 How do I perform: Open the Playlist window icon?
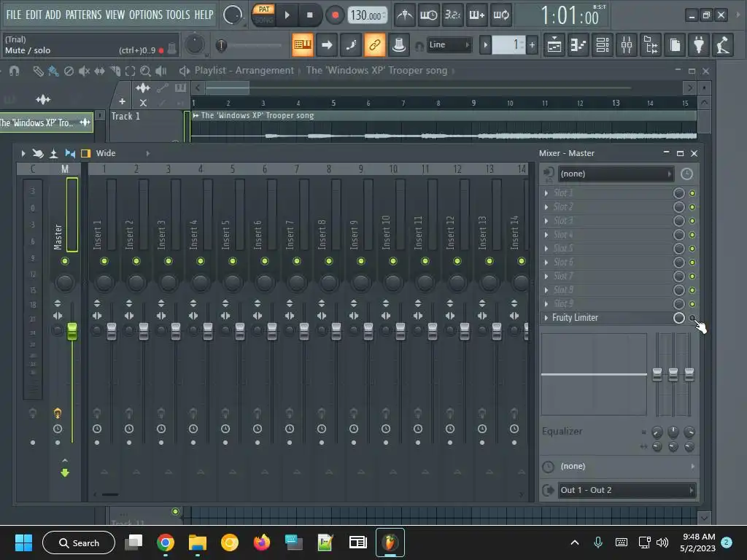tap(554, 45)
